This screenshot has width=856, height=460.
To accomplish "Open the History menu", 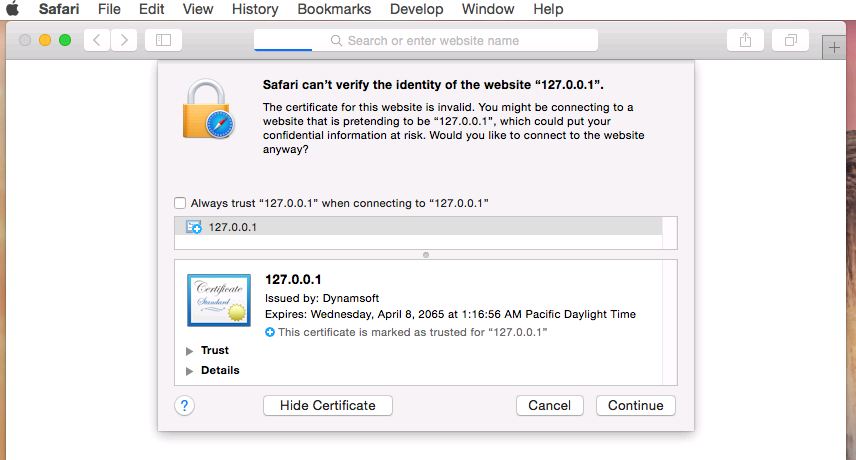I will click(x=254, y=9).
